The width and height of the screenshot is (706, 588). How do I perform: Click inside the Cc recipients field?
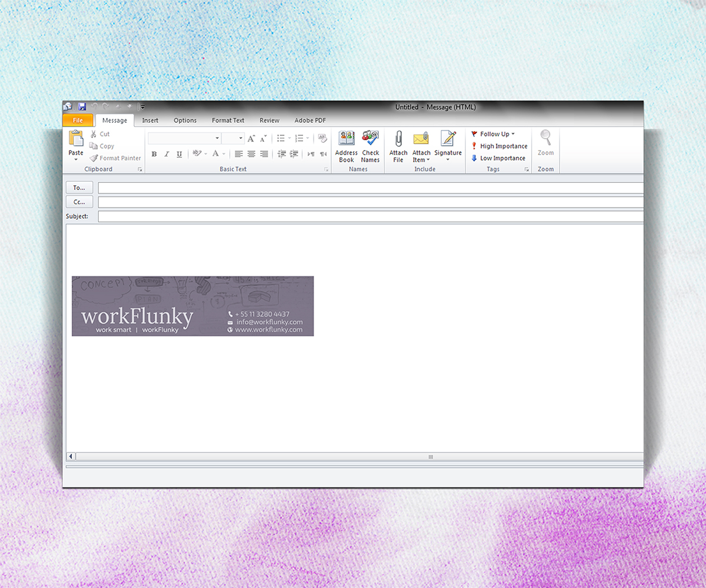tap(371, 202)
